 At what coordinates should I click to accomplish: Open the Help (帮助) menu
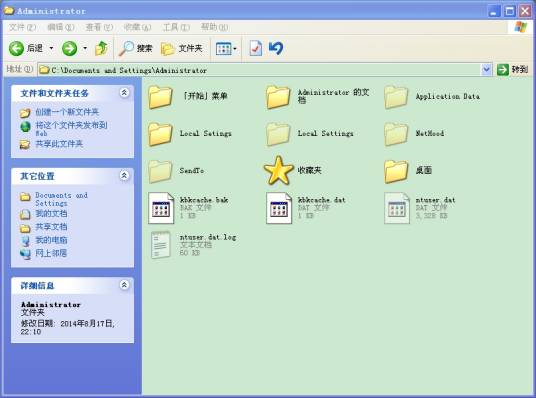click(215, 27)
